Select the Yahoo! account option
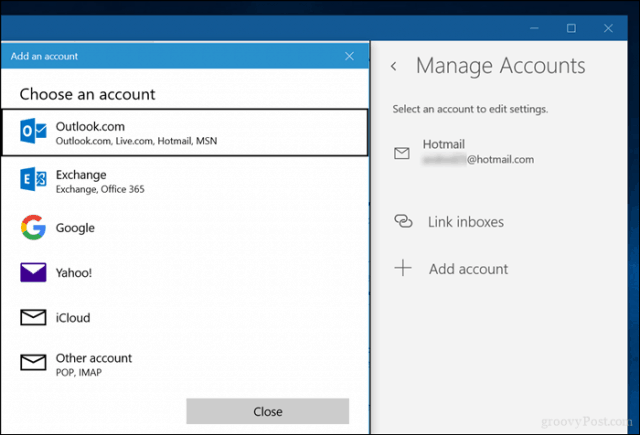Image resolution: width=640 pixels, height=435 pixels. coord(185,273)
